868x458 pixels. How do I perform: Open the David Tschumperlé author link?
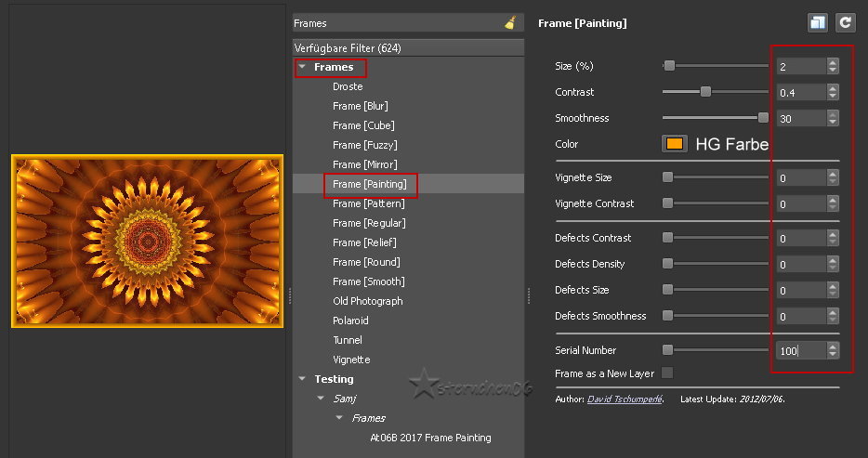625,399
